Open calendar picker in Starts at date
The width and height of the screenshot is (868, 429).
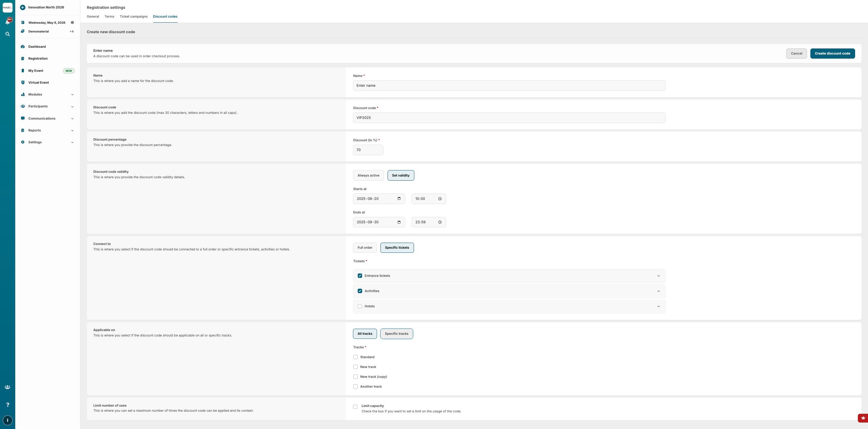click(x=399, y=199)
